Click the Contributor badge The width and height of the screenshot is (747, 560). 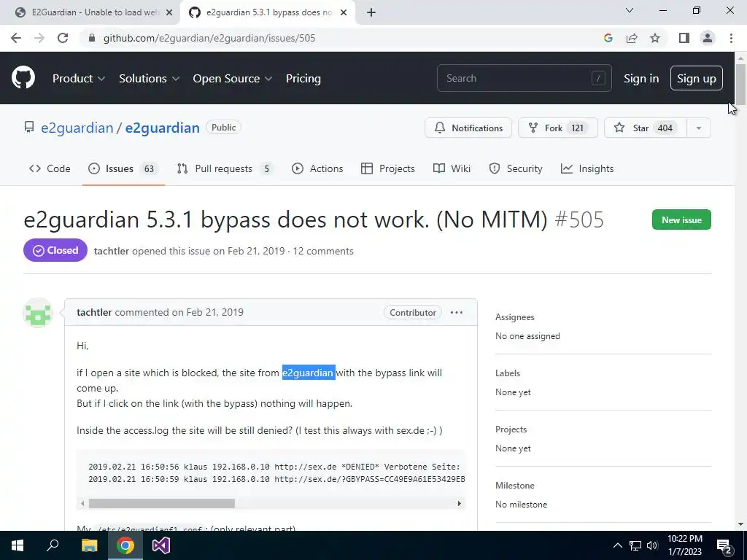[x=413, y=312]
